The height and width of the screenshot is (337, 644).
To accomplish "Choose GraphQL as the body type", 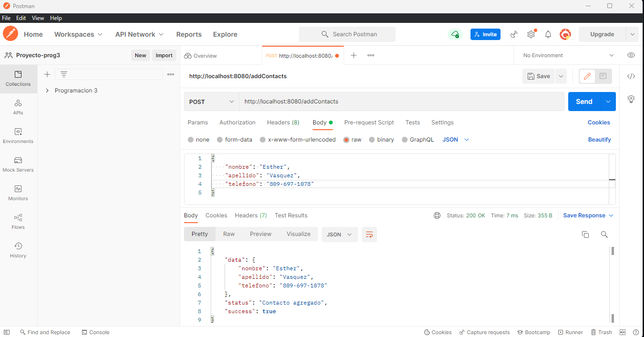I will pos(404,139).
